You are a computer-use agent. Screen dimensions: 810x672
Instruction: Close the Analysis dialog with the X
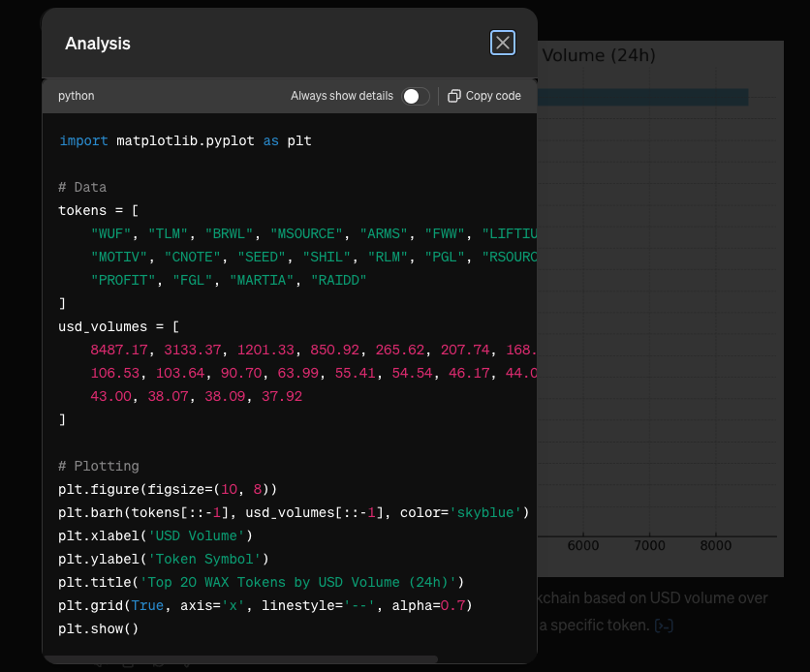tap(502, 43)
